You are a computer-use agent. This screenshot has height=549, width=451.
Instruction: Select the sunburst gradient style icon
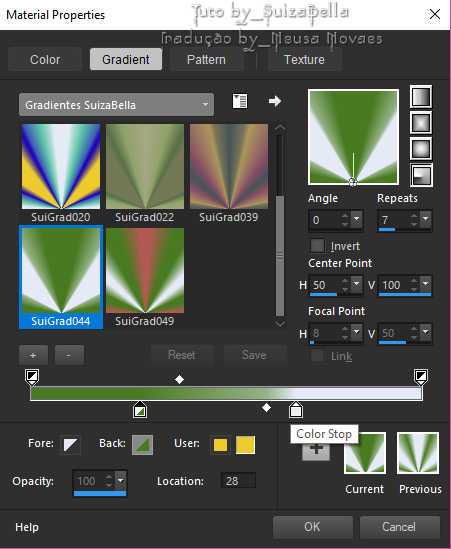tap(421, 149)
